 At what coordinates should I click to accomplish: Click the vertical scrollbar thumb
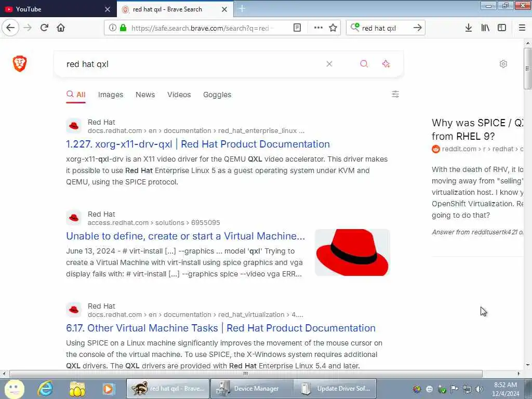527,68
